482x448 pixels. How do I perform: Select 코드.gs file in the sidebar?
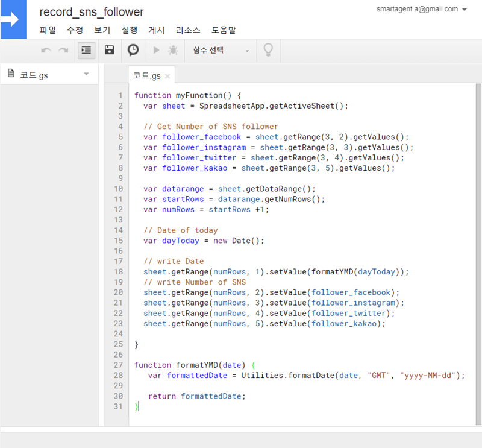tap(34, 75)
